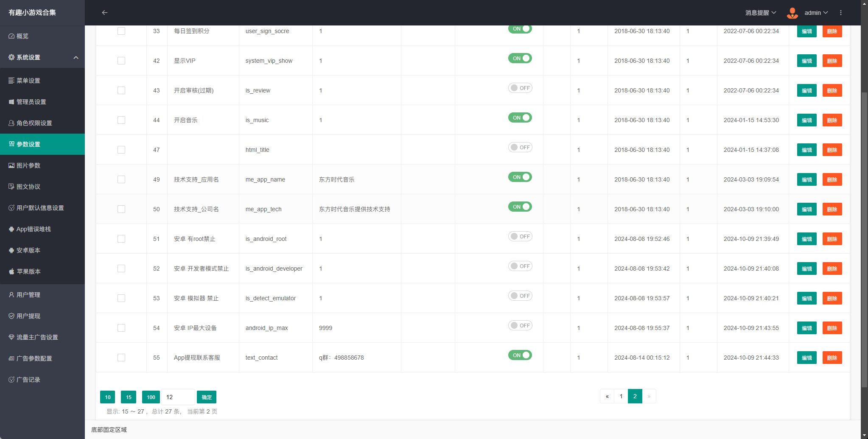
Task: Turn off the text_contact switch
Action: pos(520,355)
